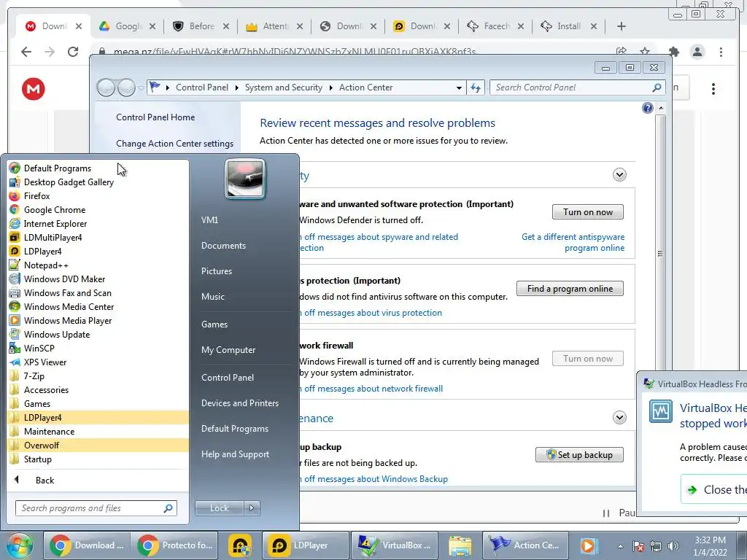The width and height of the screenshot is (747, 560).
Task: Open Devices and Printers
Action: pyautogui.click(x=239, y=403)
